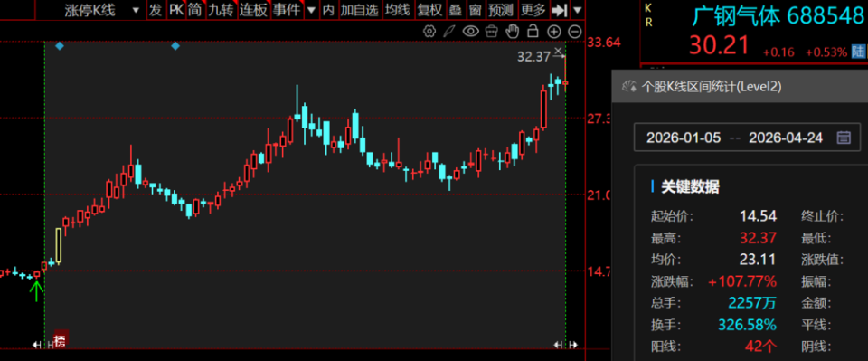Open the PK comparison tool
The image size is (868, 361).
(x=176, y=9)
